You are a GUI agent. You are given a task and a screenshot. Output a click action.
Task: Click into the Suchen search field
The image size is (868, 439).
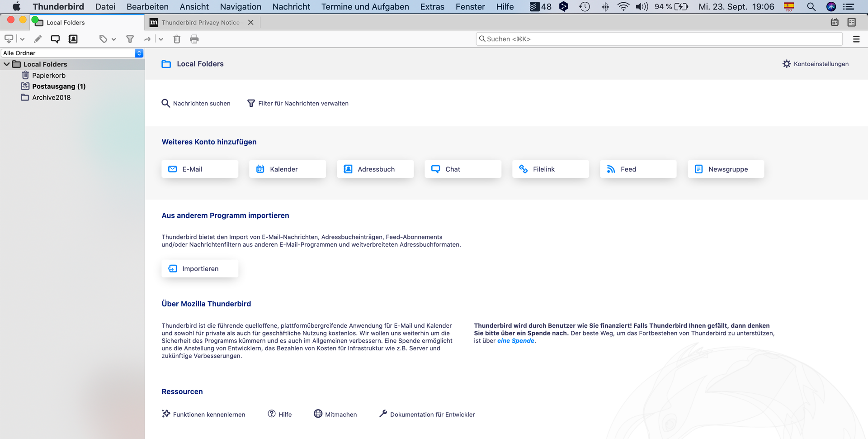pyautogui.click(x=659, y=39)
